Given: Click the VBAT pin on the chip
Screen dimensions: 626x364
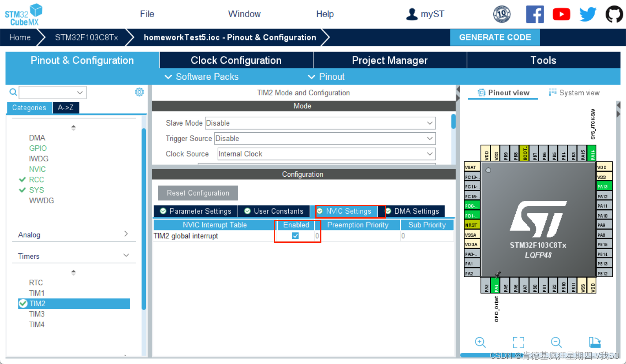Looking at the screenshot, I should point(472,167).
